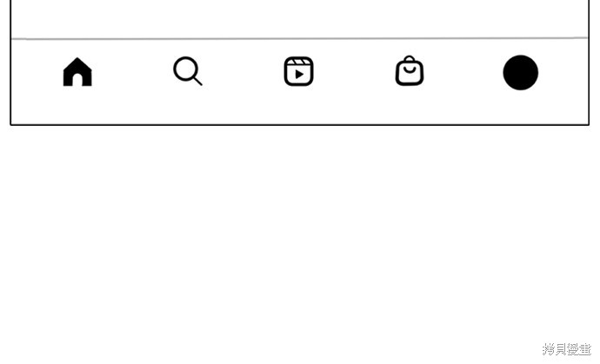Screen dimensions: 600x364
Task: Switch to the Reels tab
Action: 298,71
